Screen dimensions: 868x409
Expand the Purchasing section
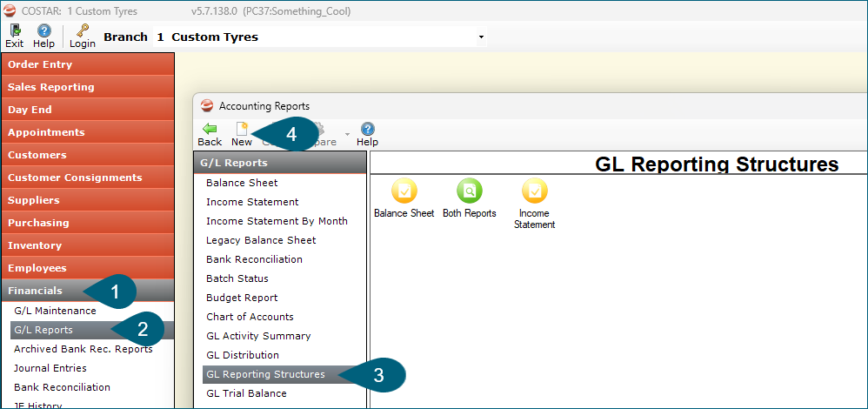point(88,223)
